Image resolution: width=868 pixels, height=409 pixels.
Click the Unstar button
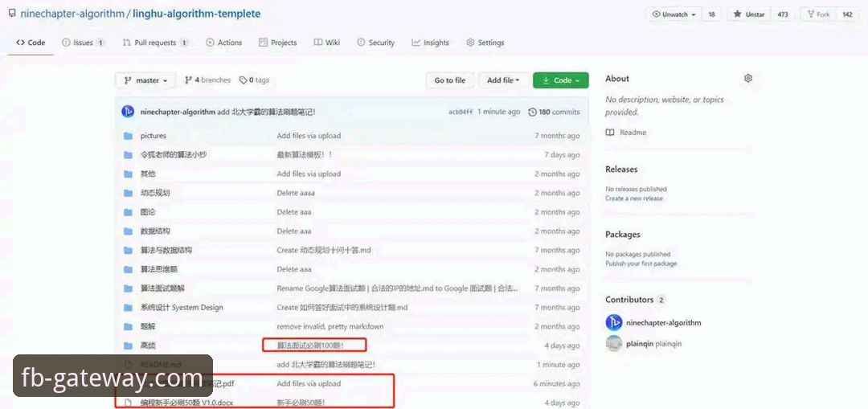[x=749, y=15]
